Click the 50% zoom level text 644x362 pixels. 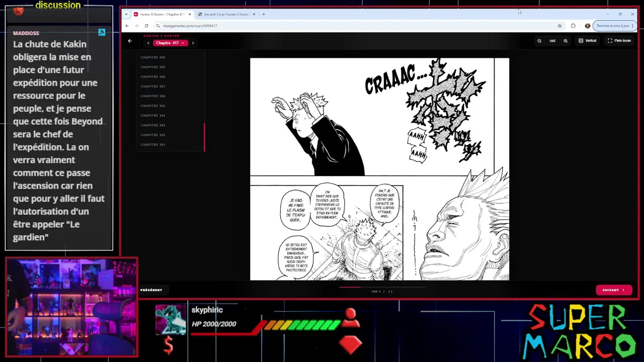point(552,41)
